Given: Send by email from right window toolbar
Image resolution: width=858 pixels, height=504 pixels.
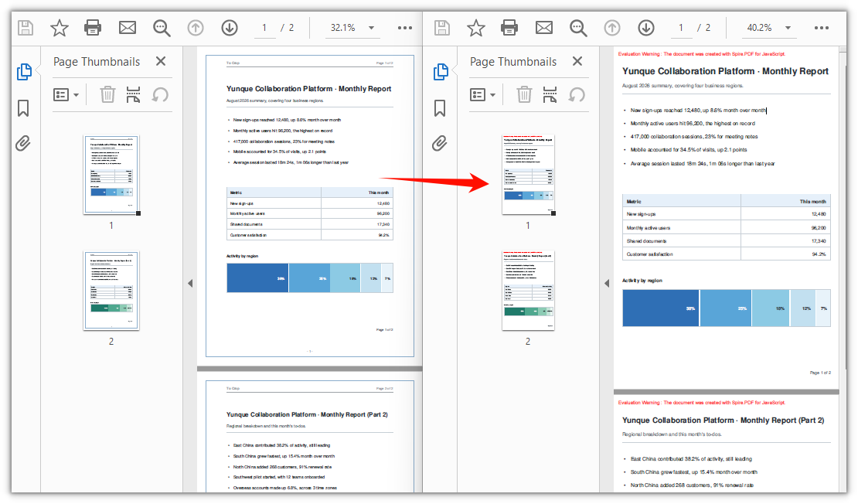Looking at the screenshot, I should point(544,27).
